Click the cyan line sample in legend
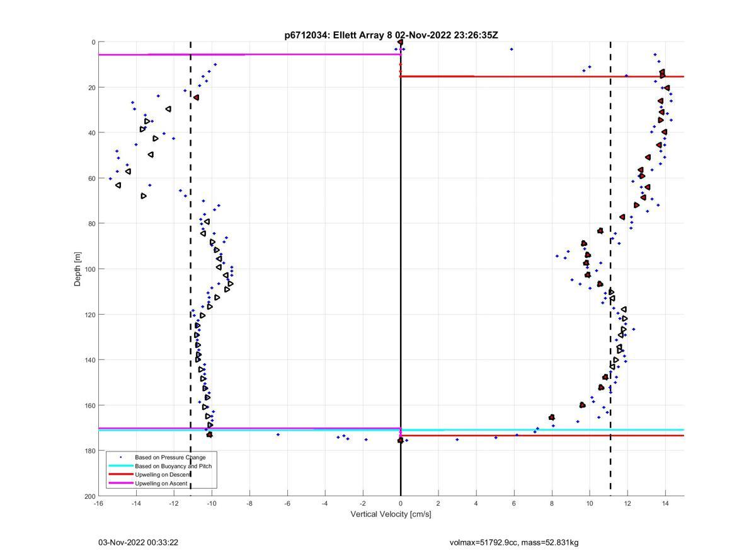Screen dimensions: 756x558 pos(120,466)
